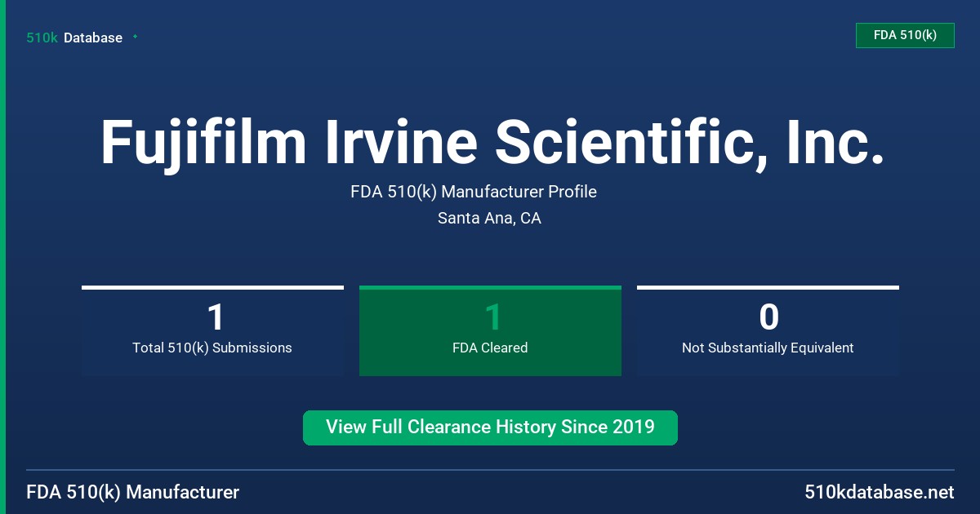Click the 510k Database logo text
The image size is (980, 514).
(74, 38)
